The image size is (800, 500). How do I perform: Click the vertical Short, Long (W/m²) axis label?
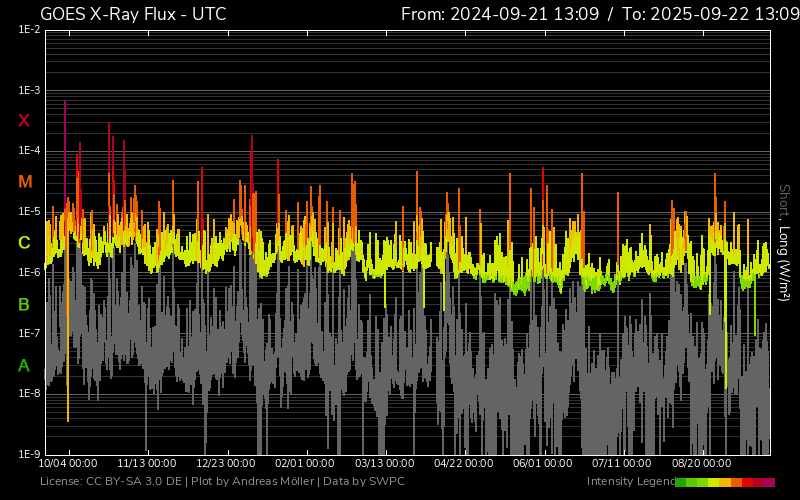click(x=785, y=242)
